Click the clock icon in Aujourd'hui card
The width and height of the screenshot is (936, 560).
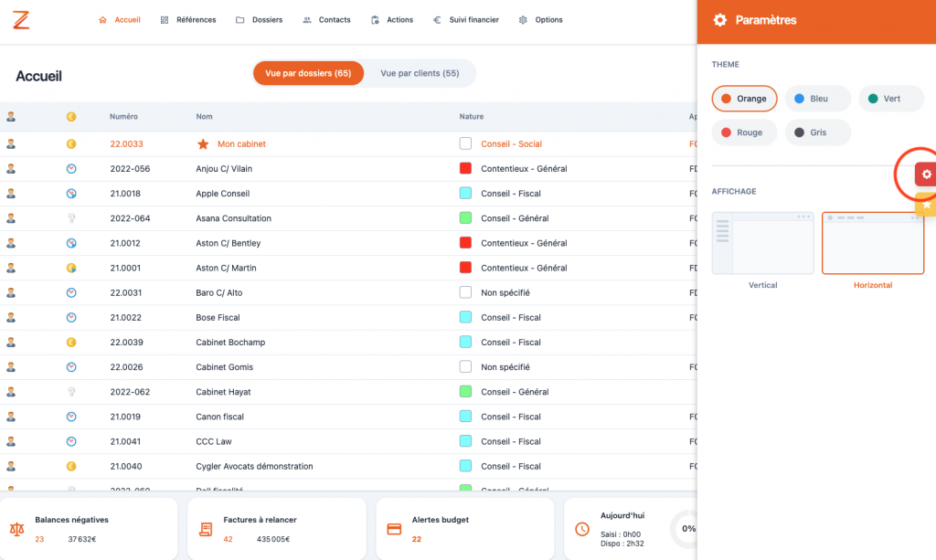582,529
